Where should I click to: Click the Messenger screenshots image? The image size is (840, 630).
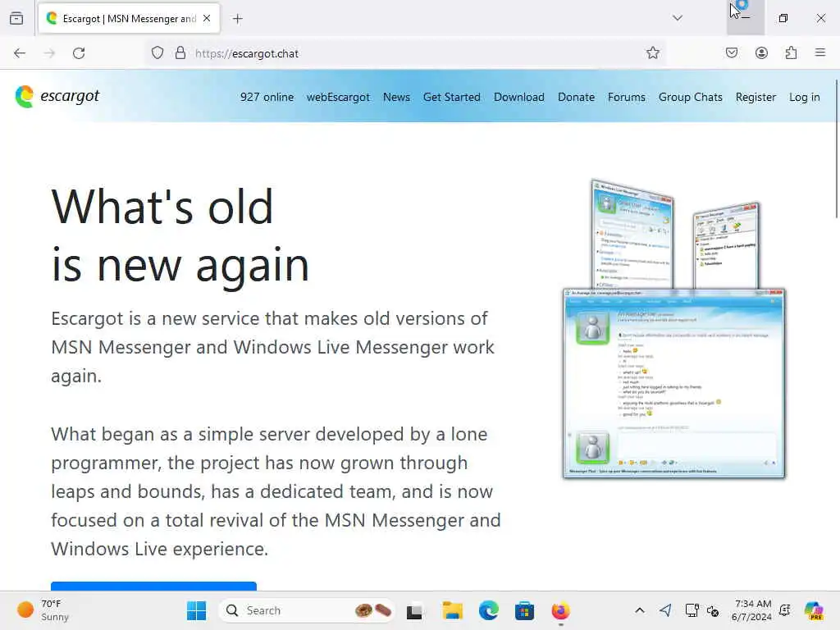pyautogui.click(x=674, y=328)
